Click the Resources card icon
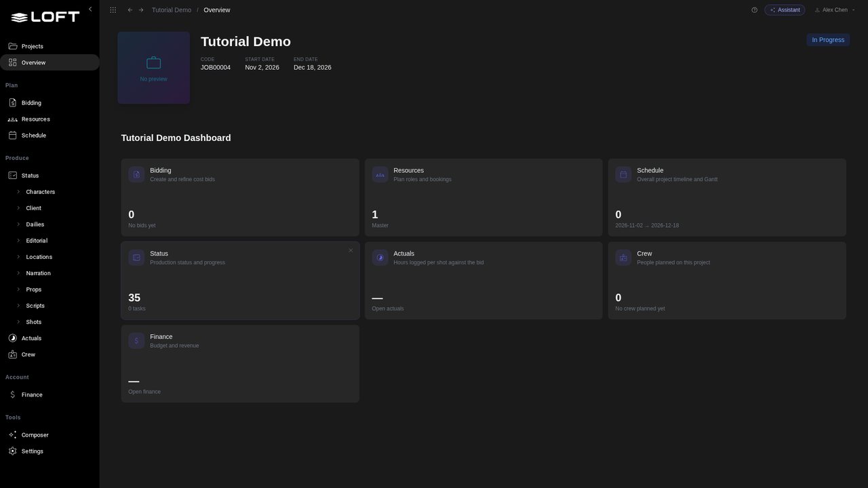The image size is (868, 488). coord(380,174)
